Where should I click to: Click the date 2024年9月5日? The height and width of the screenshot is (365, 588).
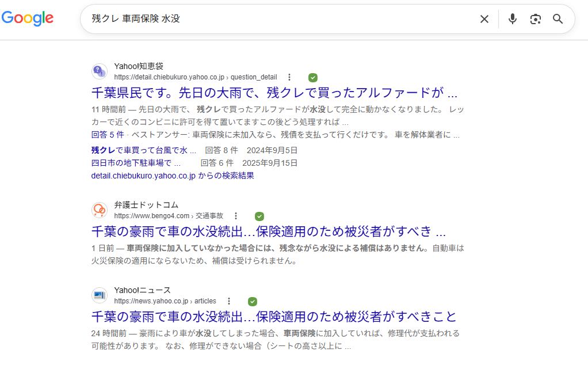(x=272, y=150)
